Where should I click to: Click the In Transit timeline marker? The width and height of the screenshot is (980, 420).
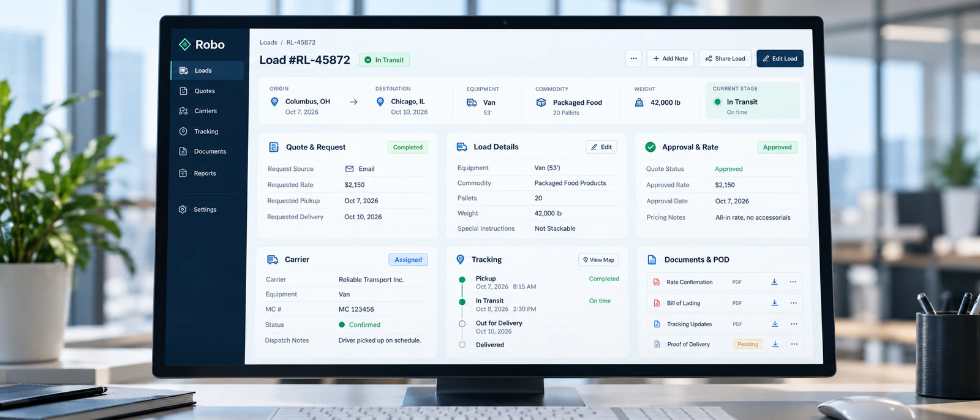462,302
